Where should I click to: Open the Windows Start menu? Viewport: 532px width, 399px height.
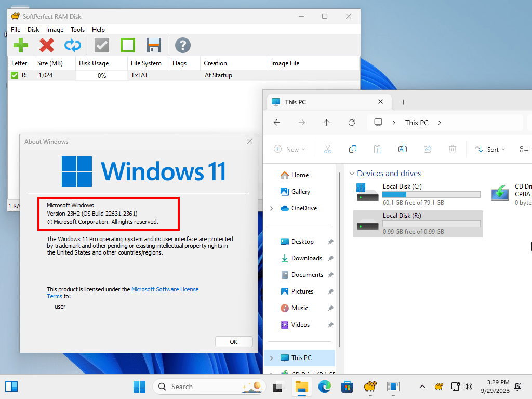139,387
